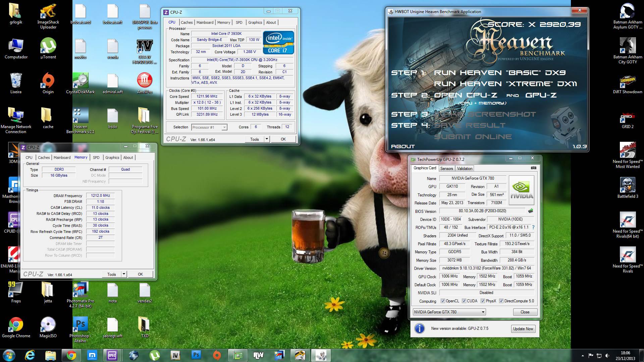Click the volume icon in system tray
This screenshot has height=362, width=644.
point(607,356)
